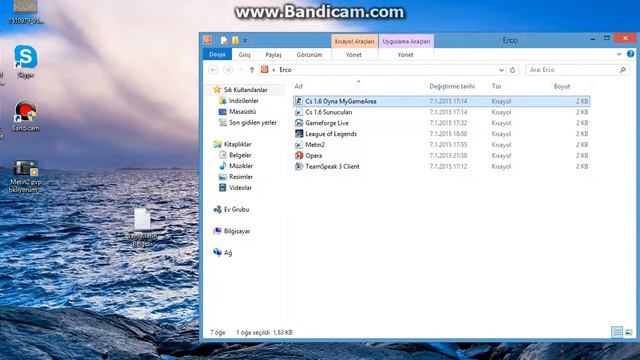Open Belgeler library
The height and width of the screenshot is (360, 640).
[x=240, y=155]
